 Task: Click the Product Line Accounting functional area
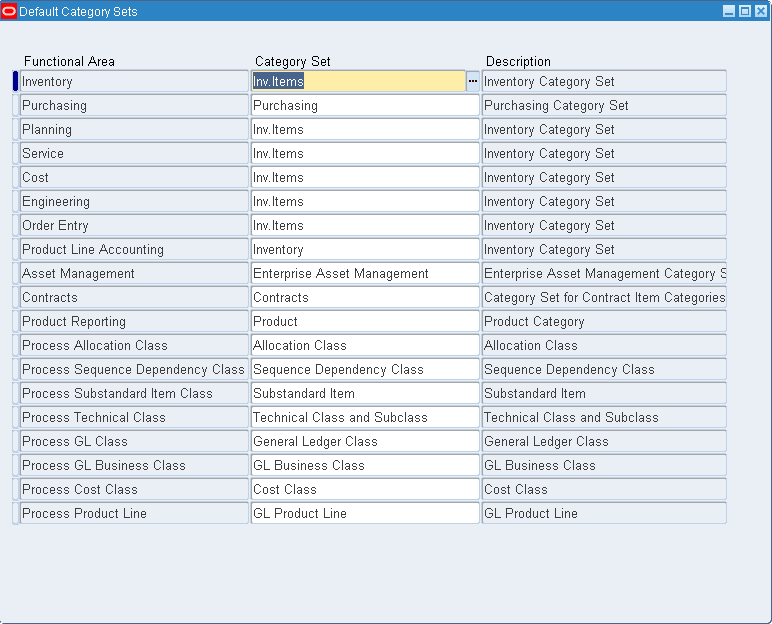134,249
